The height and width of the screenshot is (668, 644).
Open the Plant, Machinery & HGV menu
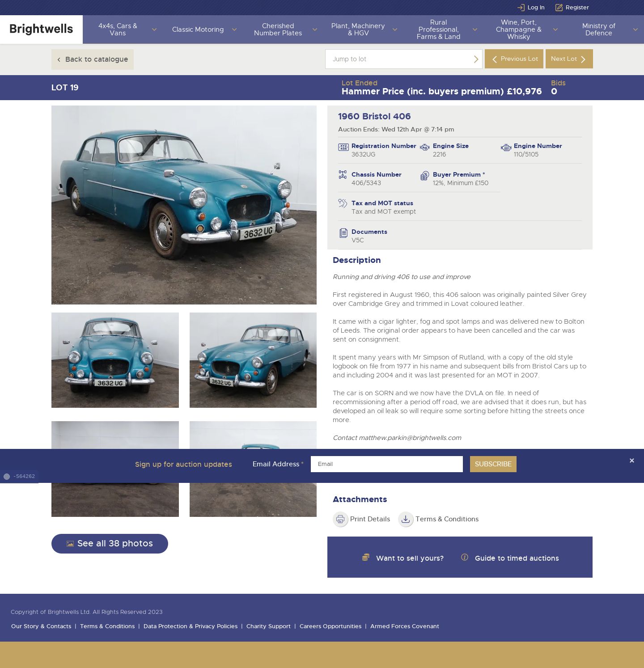tap(358, 30)
